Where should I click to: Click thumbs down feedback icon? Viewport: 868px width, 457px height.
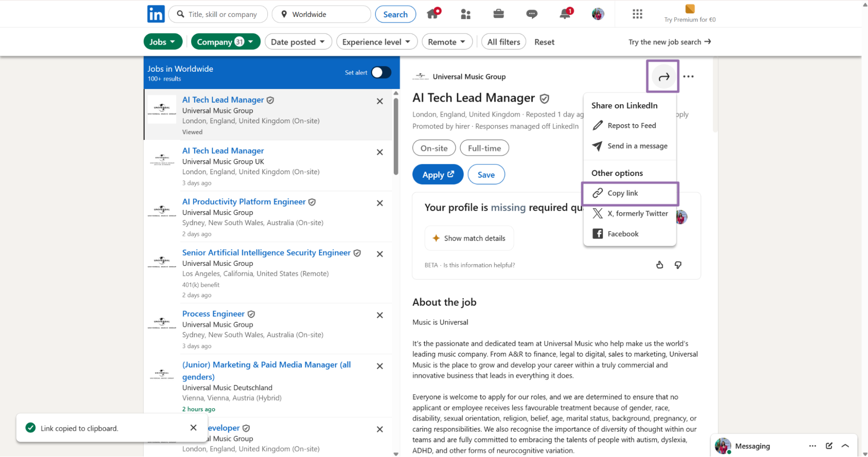tap(678, 265)
